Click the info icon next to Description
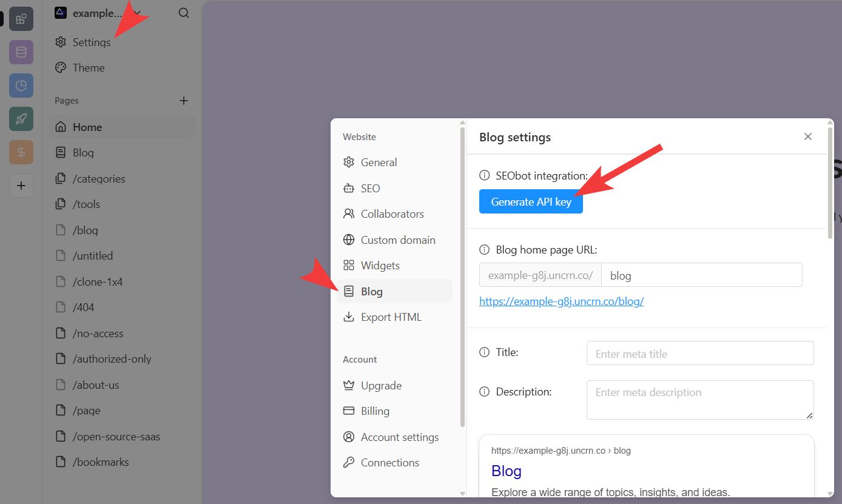842x504 pixels. [484, 392]
